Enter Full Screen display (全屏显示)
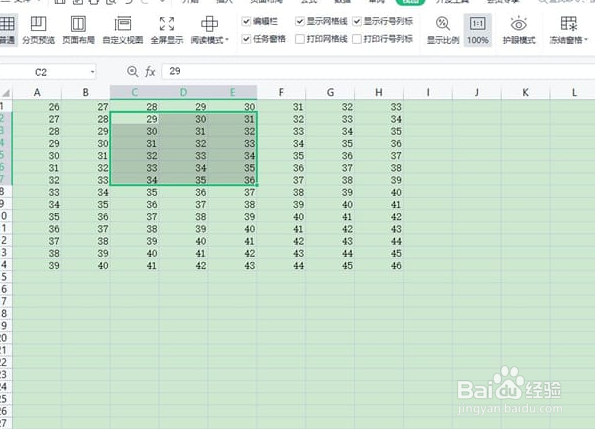596x429 pixels. [167, 30]
